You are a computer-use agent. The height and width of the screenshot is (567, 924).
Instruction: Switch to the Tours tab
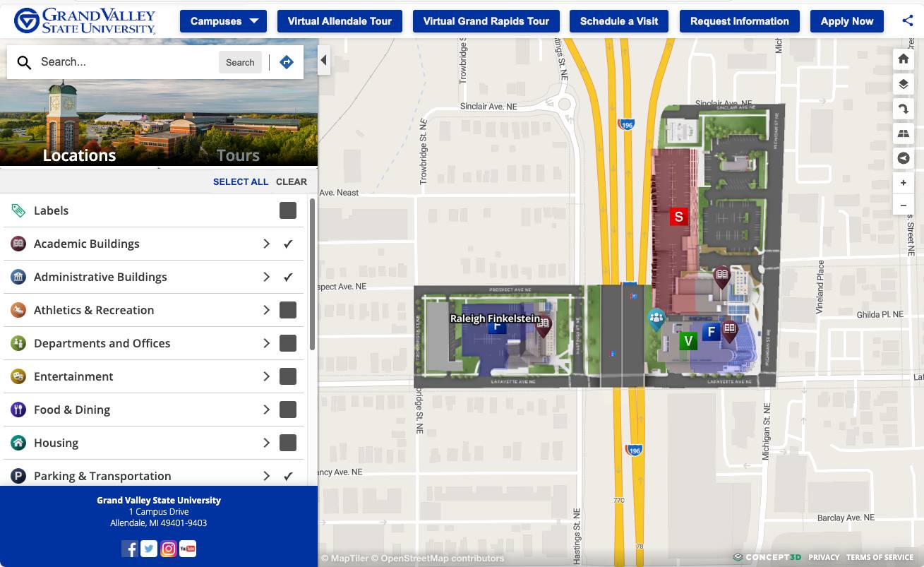(x=238, y=155)
